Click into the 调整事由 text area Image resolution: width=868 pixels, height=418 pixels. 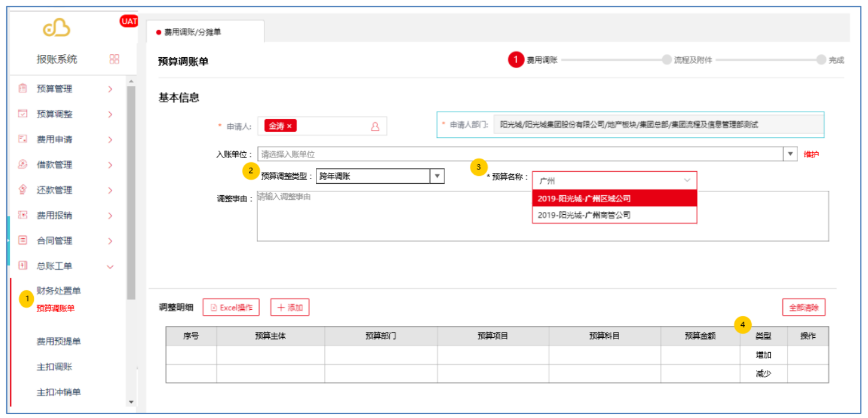pos(542,216)
